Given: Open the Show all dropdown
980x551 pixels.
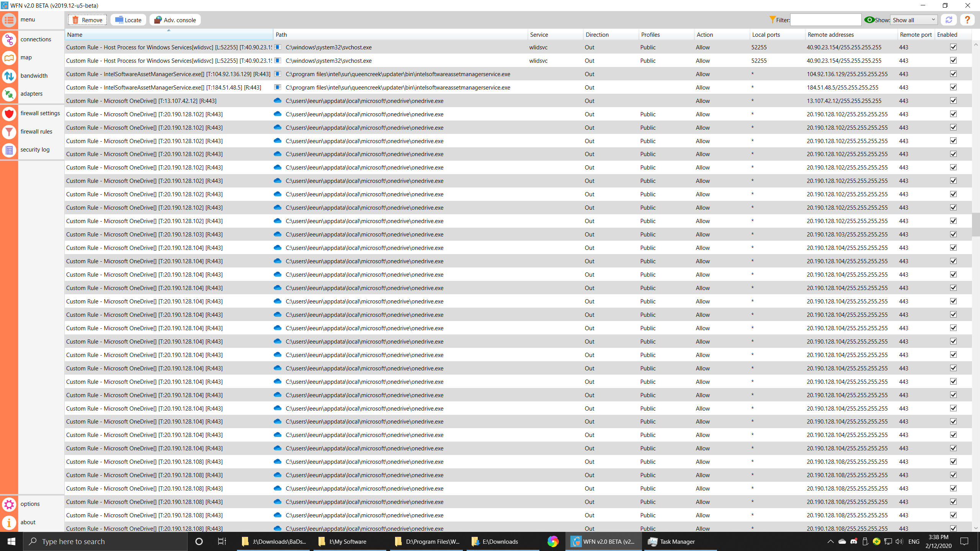Looking at the screenshot, I should coord(913,20).
